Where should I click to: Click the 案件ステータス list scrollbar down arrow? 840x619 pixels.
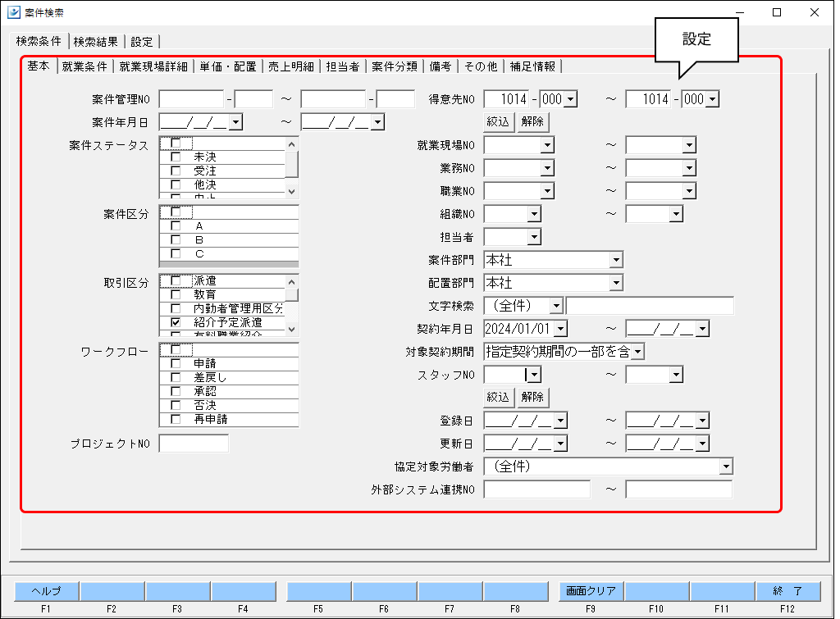(291, 191)
